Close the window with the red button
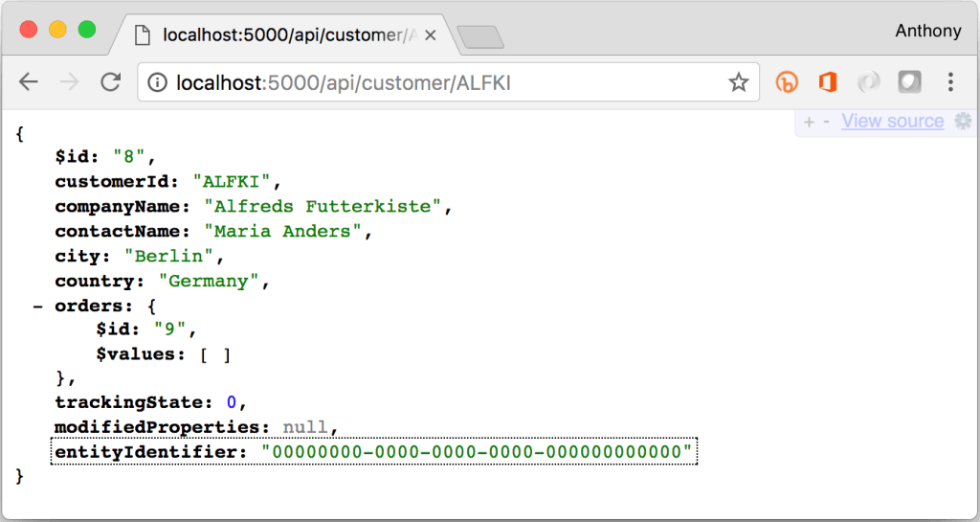 point(28,30)
